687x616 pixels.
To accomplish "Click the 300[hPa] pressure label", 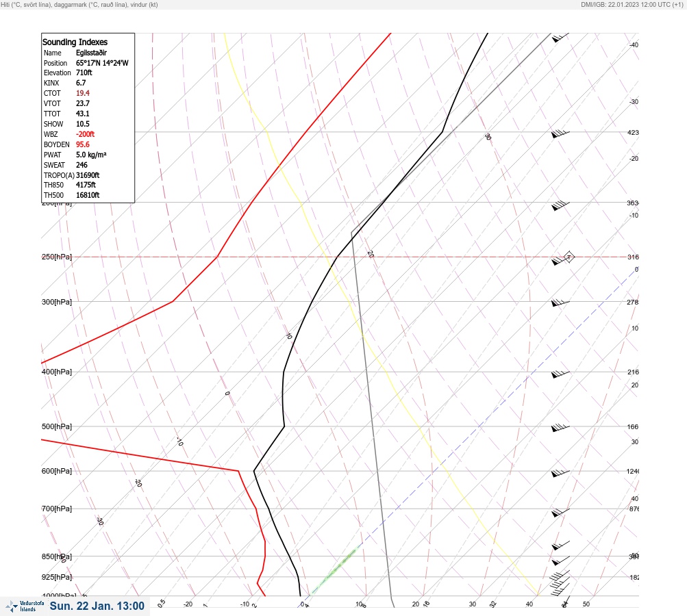I will pyautogui.click(x=57, y=302).
